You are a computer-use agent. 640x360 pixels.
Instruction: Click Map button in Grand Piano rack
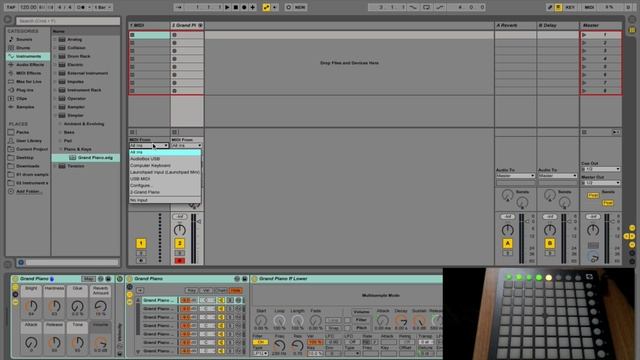(x=88, y=279)
